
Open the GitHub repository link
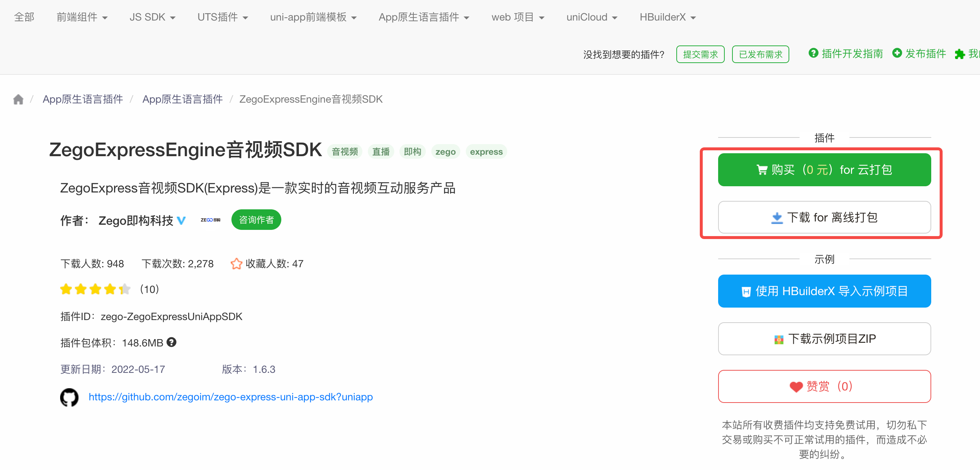pyautogui.click(x=231, y=397)
